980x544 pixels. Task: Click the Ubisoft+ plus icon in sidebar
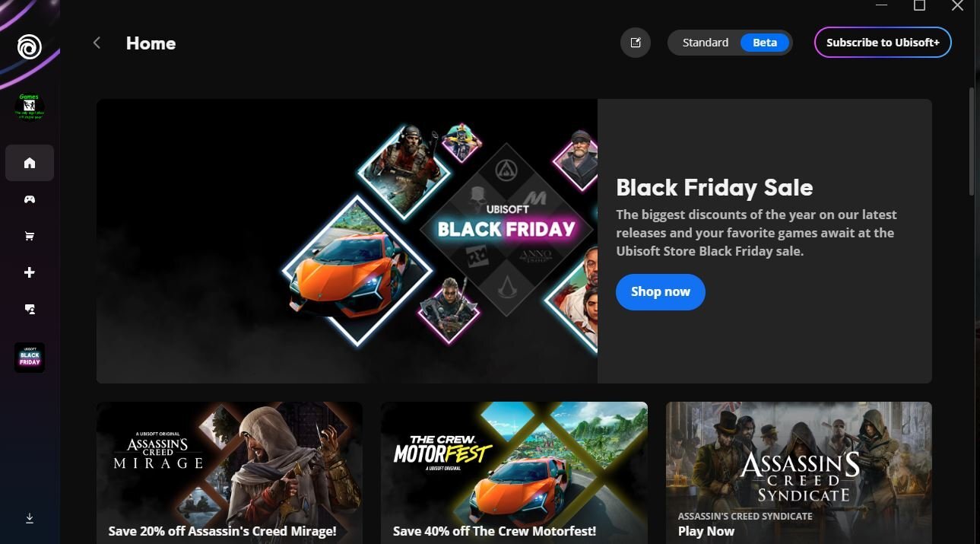point(30,272)
